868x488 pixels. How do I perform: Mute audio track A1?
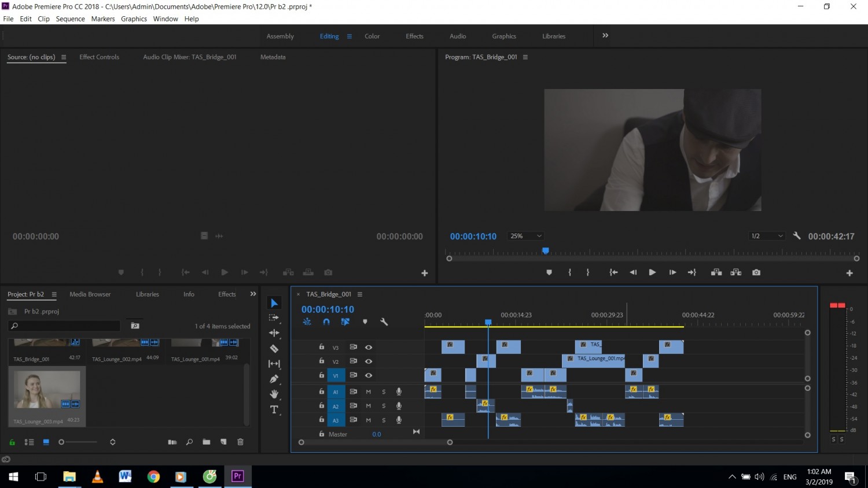click(368, 391)
